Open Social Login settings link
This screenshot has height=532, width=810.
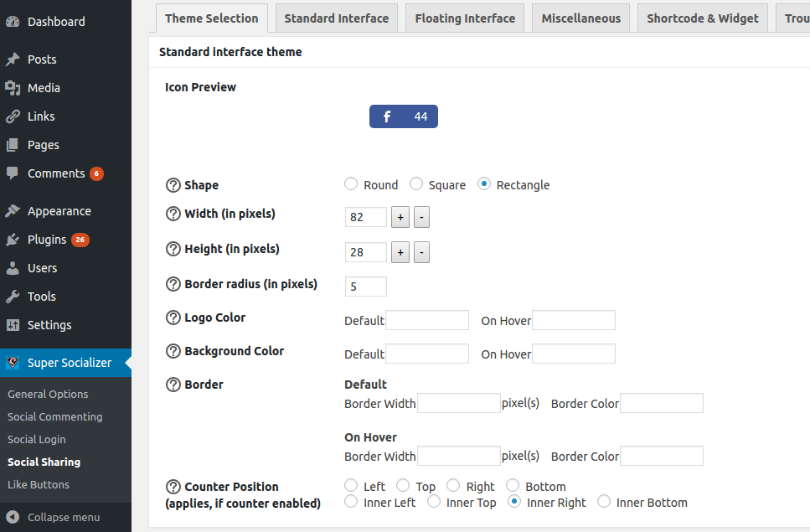[36, 439]
